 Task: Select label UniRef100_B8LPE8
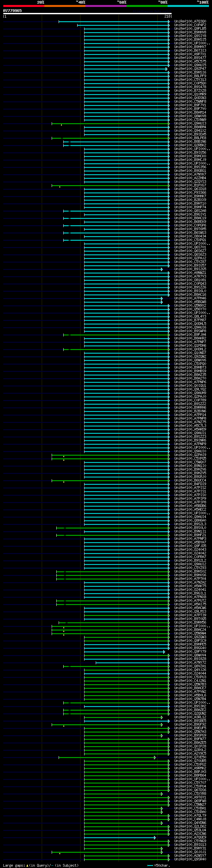(x=190, y=138)
